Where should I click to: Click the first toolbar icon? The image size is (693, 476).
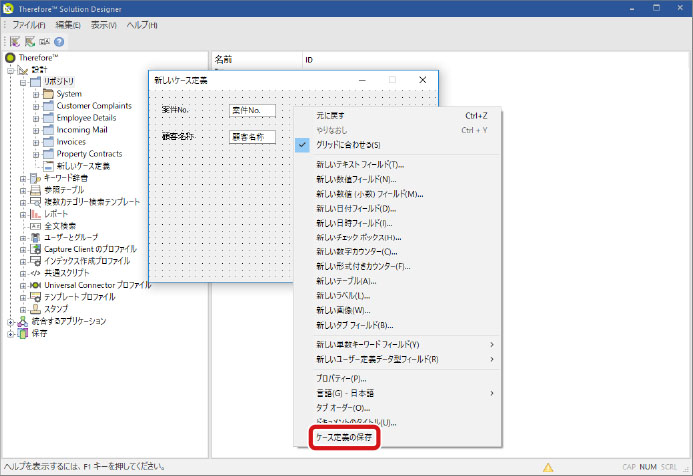coord(15,42)
